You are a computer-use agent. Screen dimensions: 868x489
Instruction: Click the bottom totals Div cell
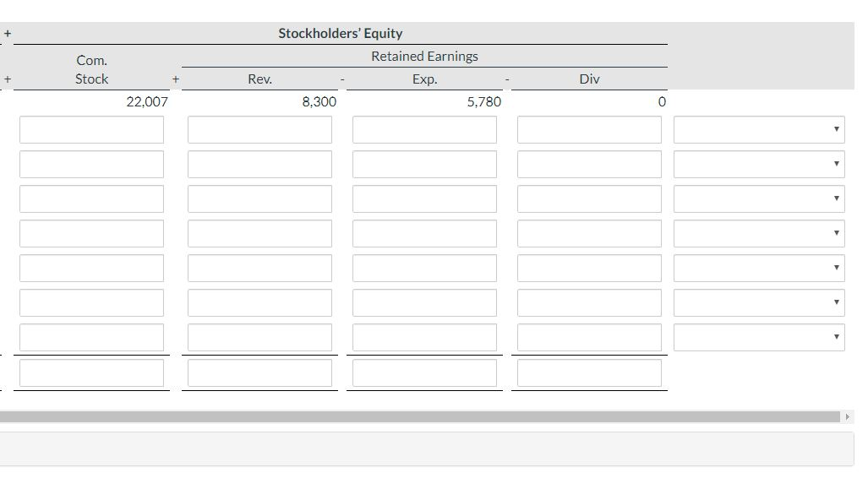tap(588, 372)
